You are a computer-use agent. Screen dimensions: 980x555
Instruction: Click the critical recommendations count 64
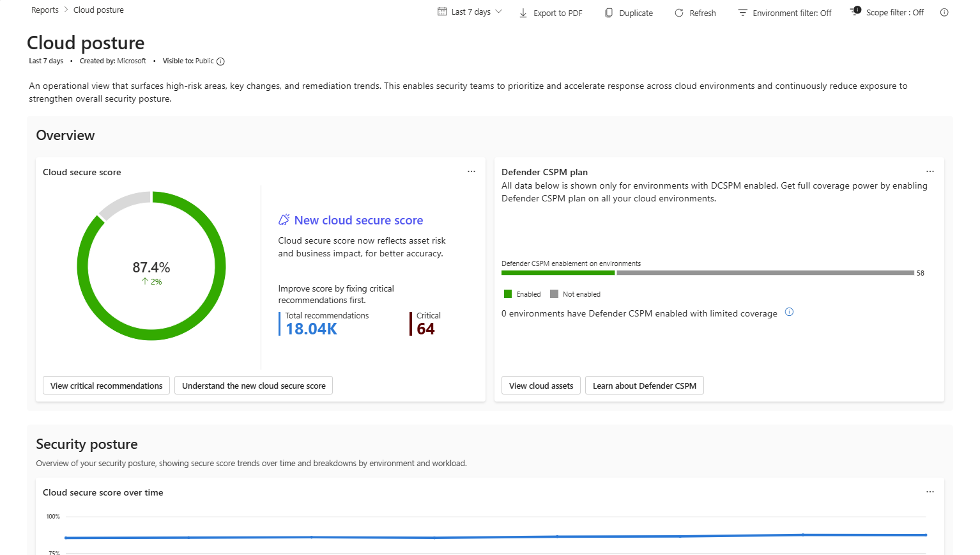(425, 329)
